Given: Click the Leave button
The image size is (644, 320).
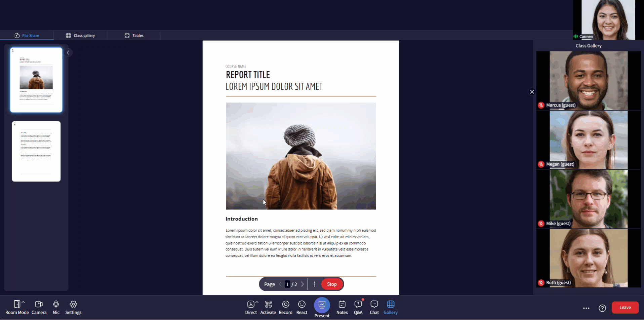Looking at the screenshot, I should point(625,308).
